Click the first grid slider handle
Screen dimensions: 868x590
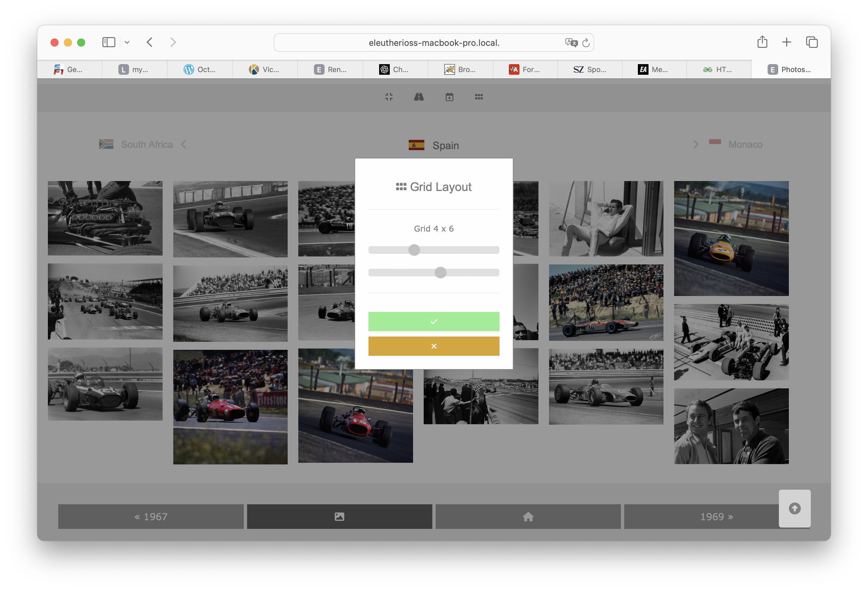[x=414, y=250]
